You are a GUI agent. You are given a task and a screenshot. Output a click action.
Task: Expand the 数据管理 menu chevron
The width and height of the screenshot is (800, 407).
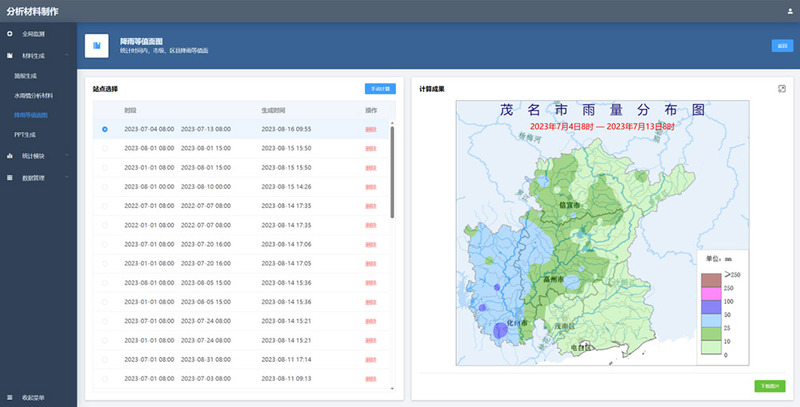pos(67,177)
